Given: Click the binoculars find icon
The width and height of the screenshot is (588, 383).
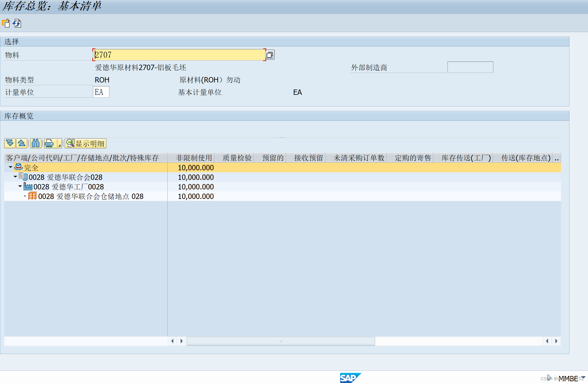Looking at the screenshot, I should [x=36, y=143].
